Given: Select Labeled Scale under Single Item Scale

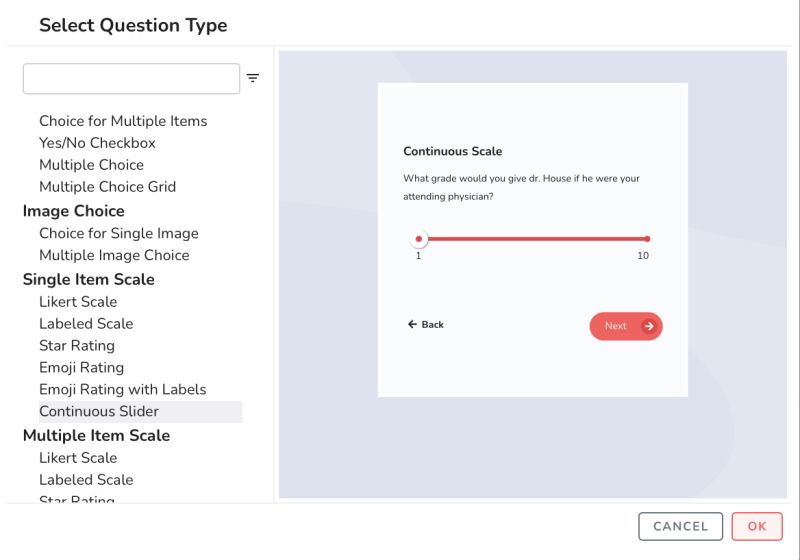Looking at the screenshot, I should [x=86, y=324].
